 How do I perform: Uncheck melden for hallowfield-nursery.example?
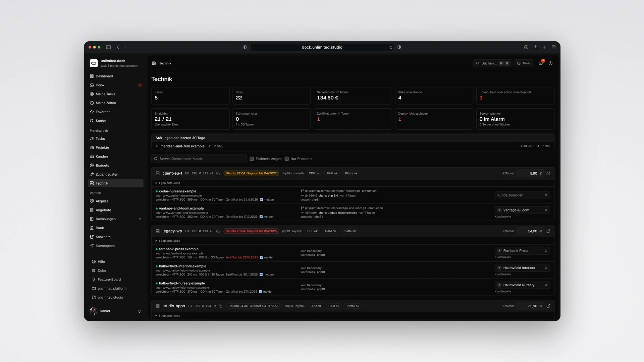click(x=261, y=292)
